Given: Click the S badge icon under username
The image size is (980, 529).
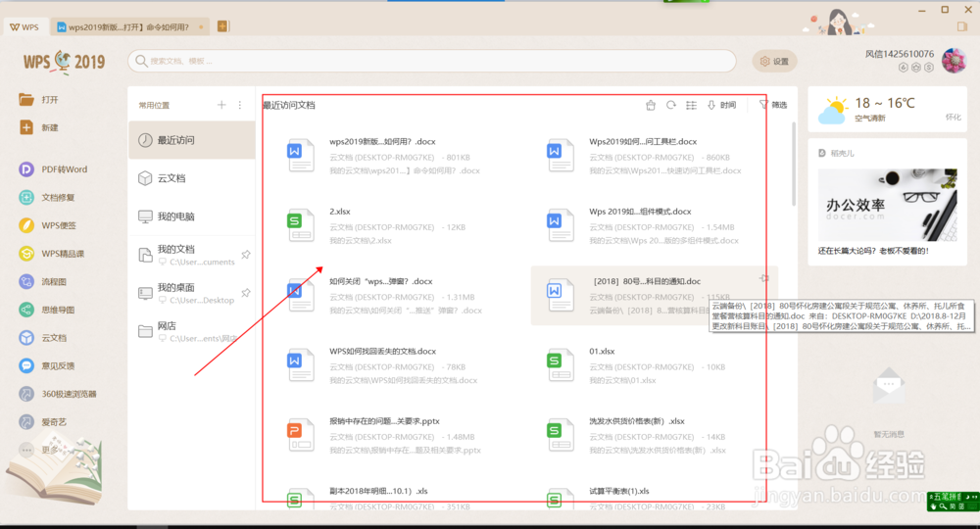Looking at the screenshot, I should click(x=929, y=68).
